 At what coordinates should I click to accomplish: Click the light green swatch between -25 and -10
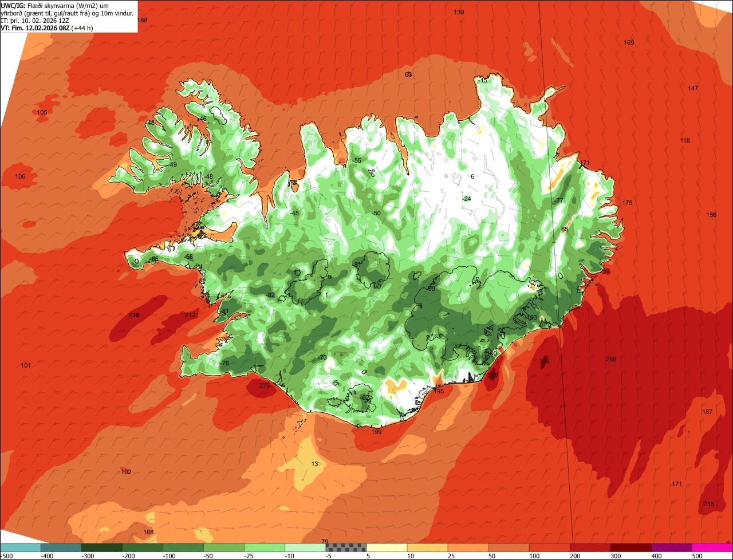click(265, 548)
